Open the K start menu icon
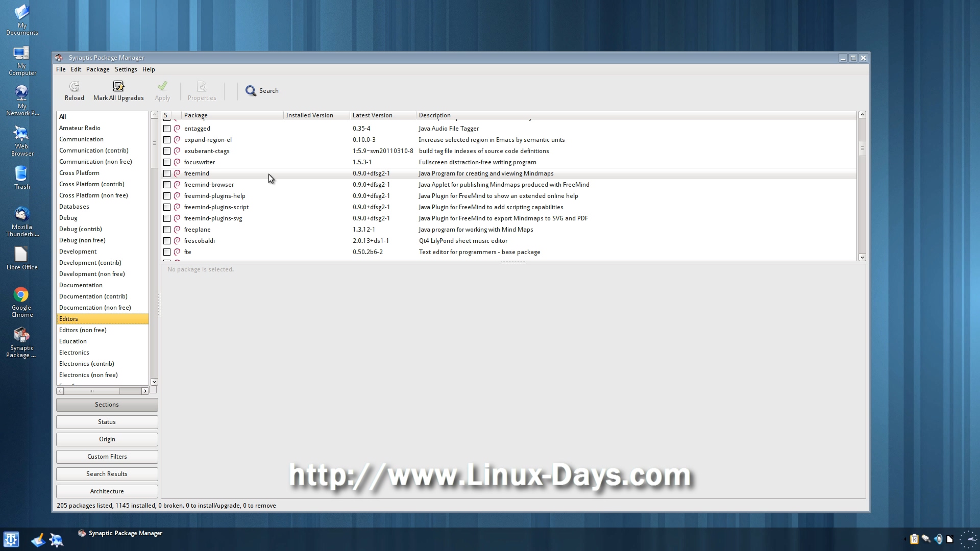 pos(11,539)
